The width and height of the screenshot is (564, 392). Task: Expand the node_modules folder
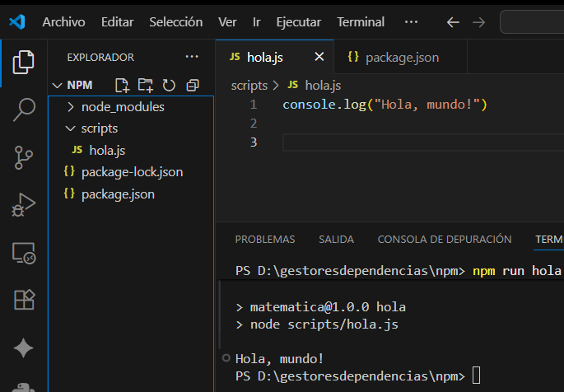click(122, 107)
